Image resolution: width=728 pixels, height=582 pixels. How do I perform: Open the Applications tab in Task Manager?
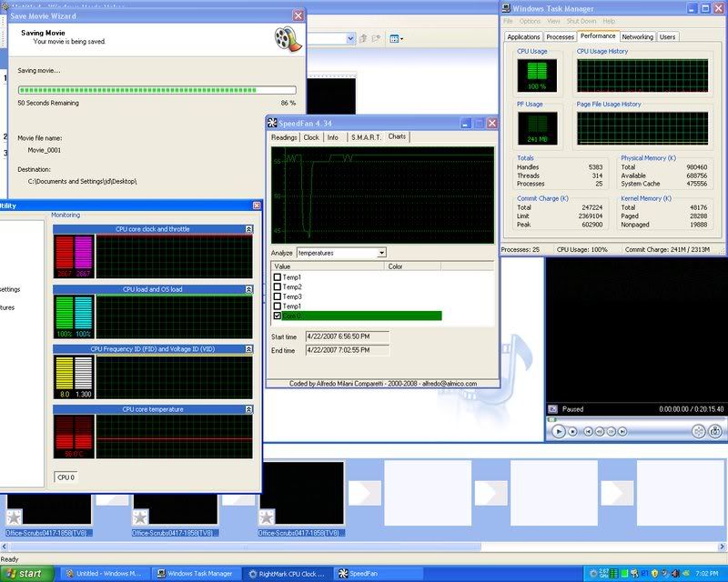point(523,37)
